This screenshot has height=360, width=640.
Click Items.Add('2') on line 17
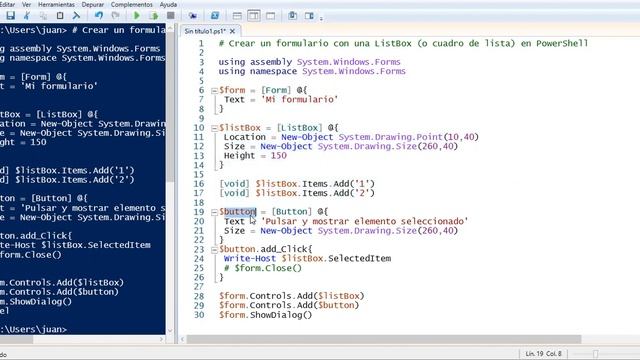pyautogui.click(x=338, y=193)
